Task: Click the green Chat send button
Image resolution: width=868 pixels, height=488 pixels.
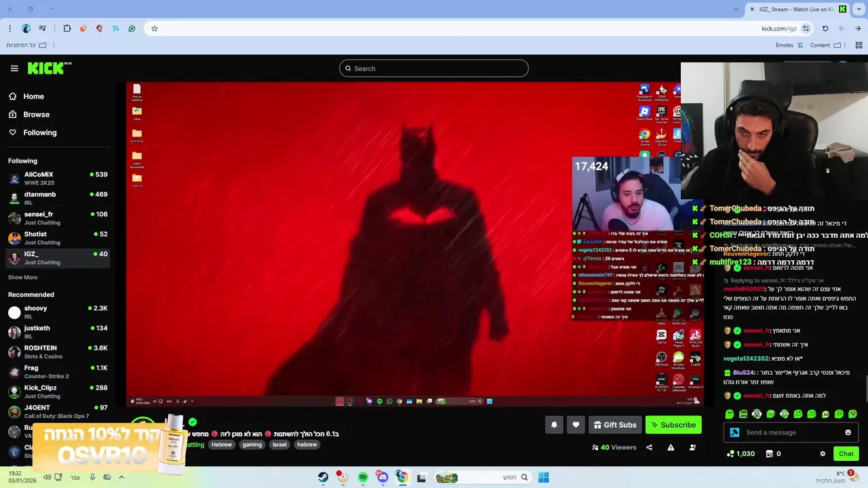Action: (846, 453)
